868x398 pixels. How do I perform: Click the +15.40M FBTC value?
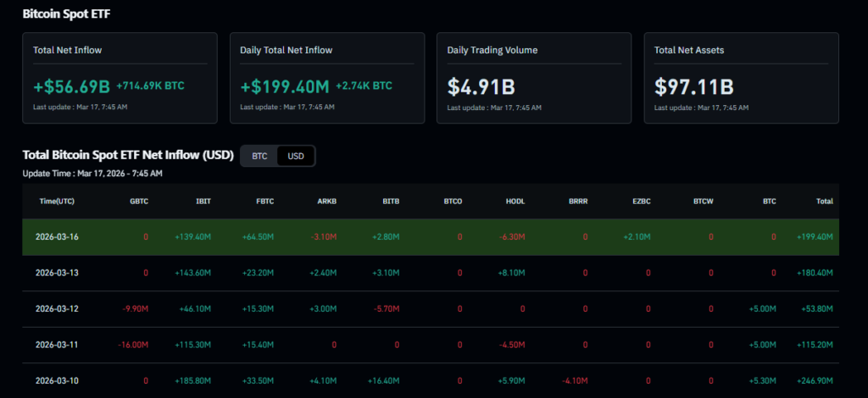258,345
